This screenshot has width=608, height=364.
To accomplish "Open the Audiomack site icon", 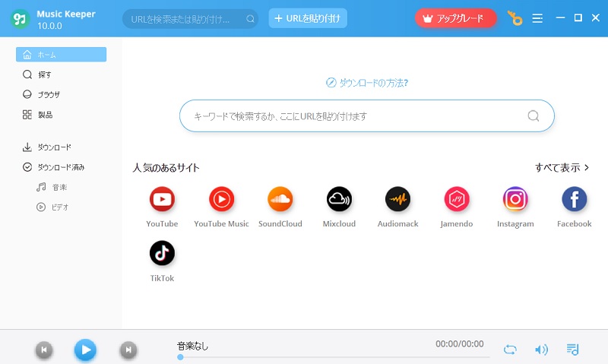I will pos(397,199).
